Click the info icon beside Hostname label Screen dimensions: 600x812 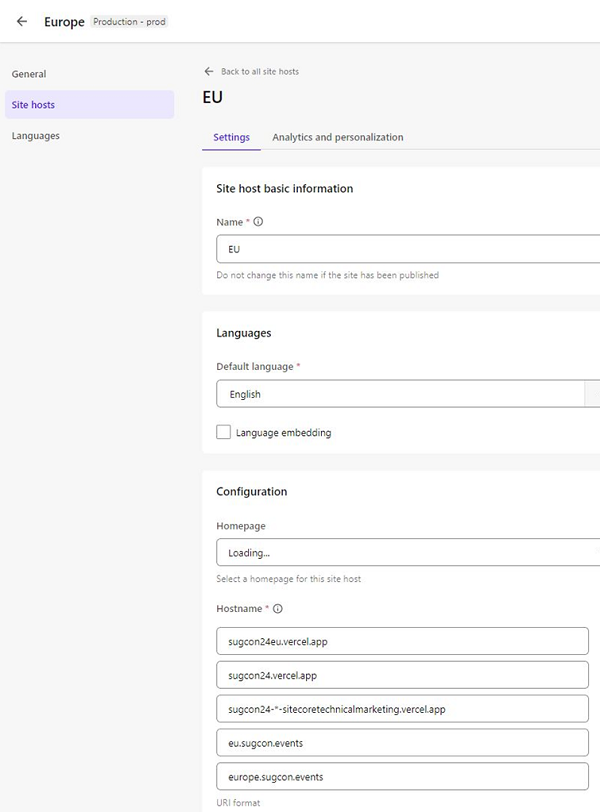point(278,608)
